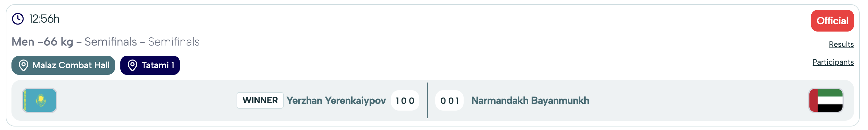Image resolution: width=868 pixels, height=130 pixels.
Task: Click the location pin in Malaz Combat Hall tag
Action: coord(23,65)
